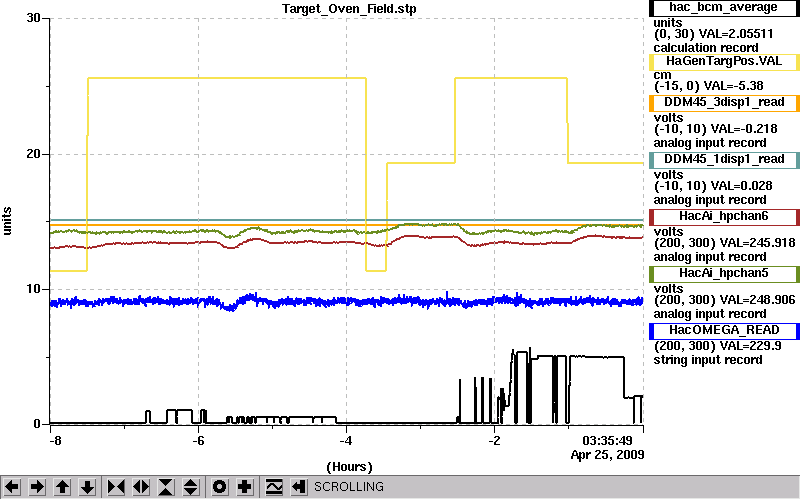Click the vertical expand (up-down triangles) icon
800x499 pixels.
(x=191, y=487)
